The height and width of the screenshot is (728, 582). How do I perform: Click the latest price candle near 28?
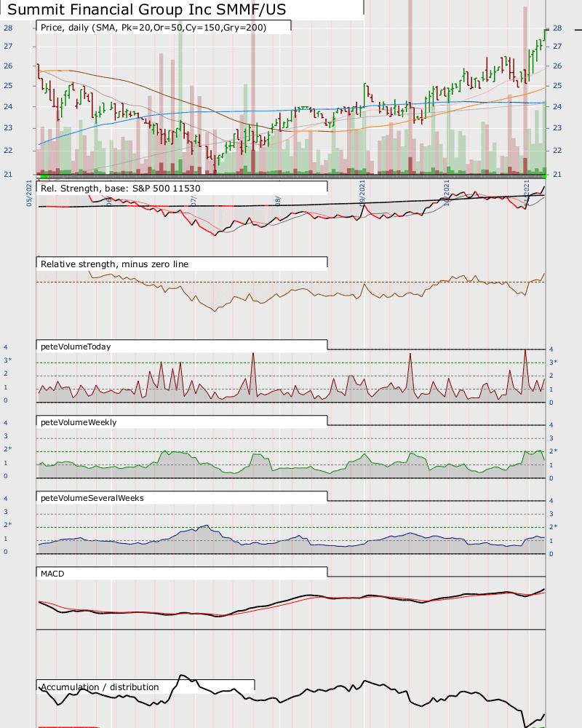(546, 35)
